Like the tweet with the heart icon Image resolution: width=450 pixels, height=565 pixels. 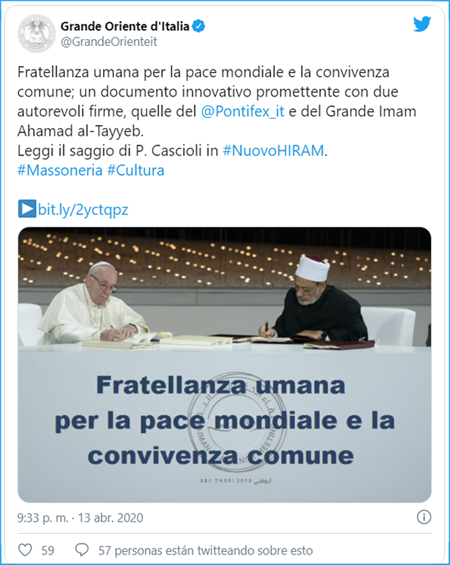pos(25,550)
